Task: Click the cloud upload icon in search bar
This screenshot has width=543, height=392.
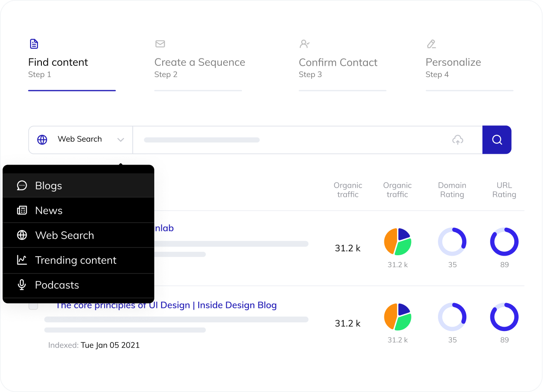Action: [458, 140]
